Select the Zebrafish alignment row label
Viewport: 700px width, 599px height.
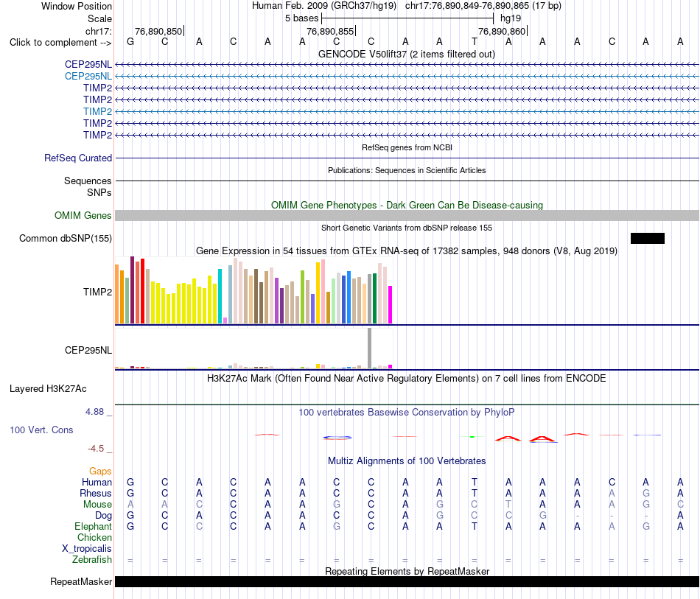92,560
